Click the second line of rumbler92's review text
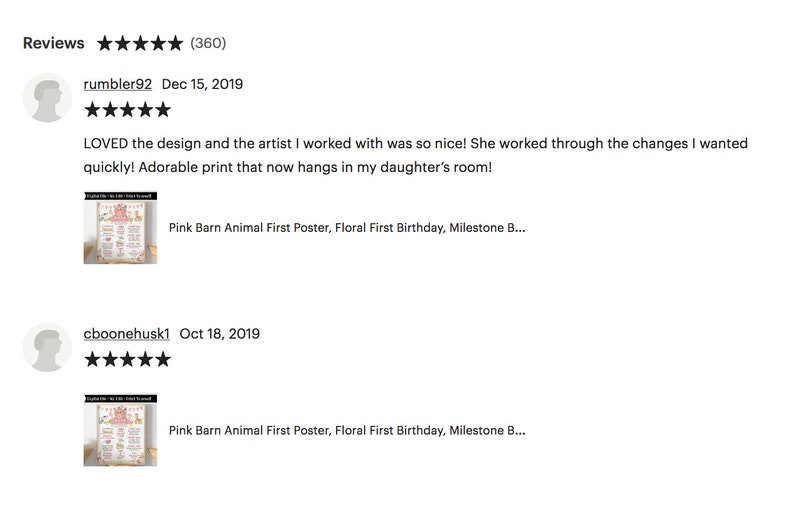Screen dimensions: 794x523 [288, 167]
